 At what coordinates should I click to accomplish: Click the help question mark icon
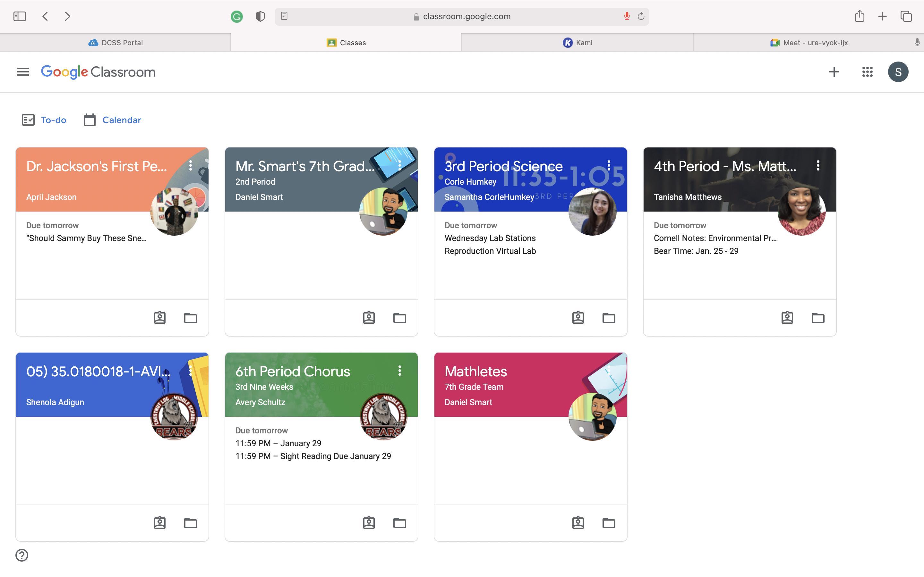pyautogui.click(x=22, y=555)
